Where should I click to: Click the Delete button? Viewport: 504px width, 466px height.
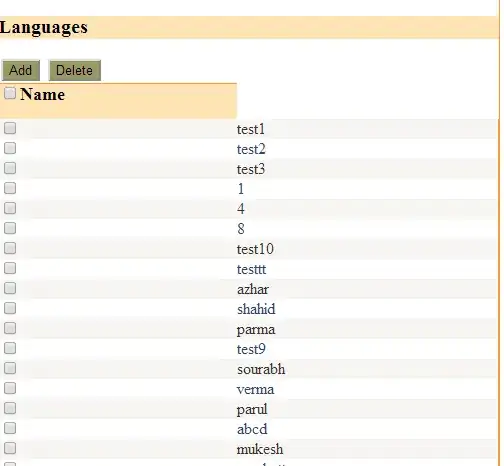[x=75, y=70]
